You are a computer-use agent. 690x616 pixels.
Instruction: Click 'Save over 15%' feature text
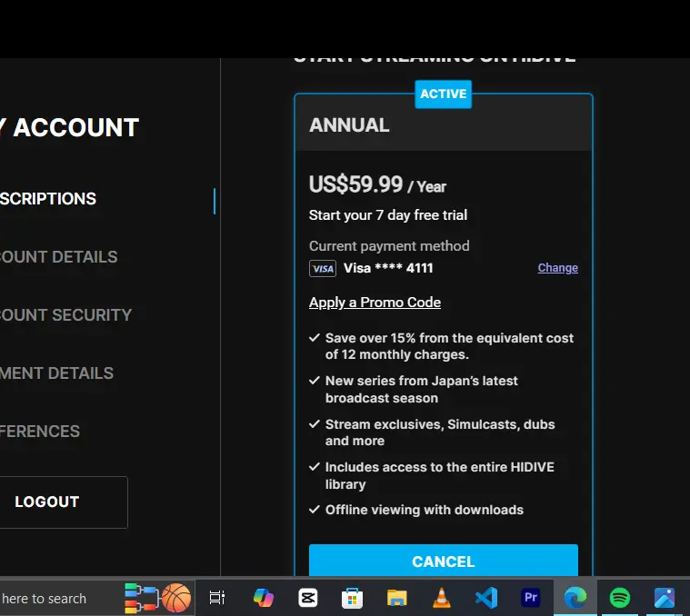(x=449, y=346)
